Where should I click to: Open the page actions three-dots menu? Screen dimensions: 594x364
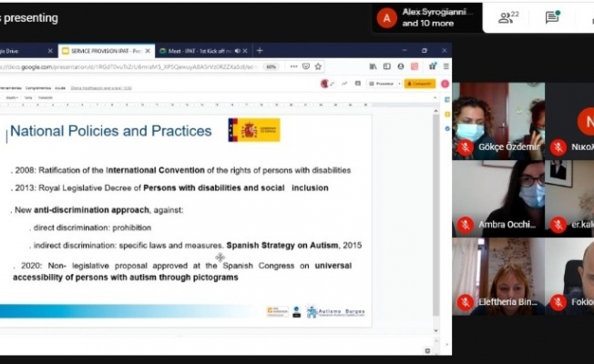(x=295, y=66)
